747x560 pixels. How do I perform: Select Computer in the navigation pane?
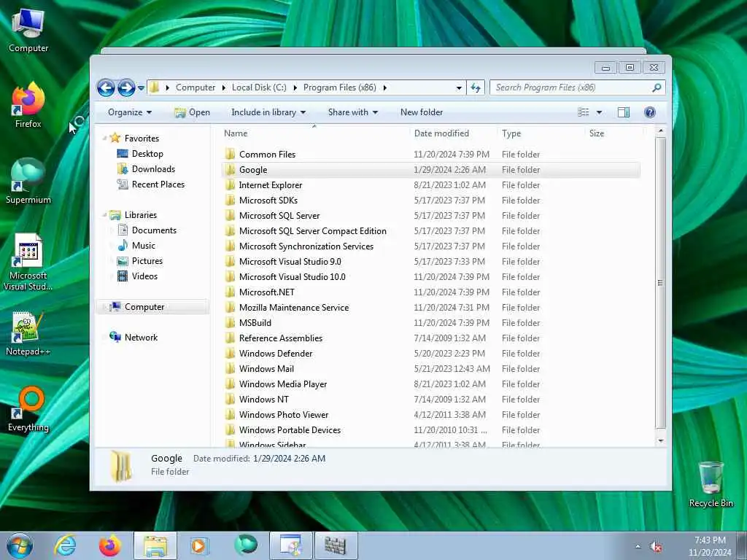click(x=144, y=307)
